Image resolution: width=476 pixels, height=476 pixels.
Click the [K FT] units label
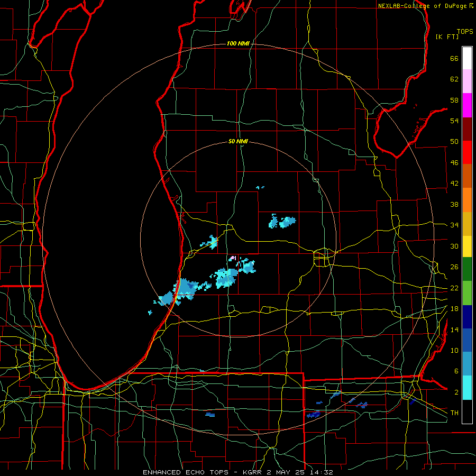447,36
